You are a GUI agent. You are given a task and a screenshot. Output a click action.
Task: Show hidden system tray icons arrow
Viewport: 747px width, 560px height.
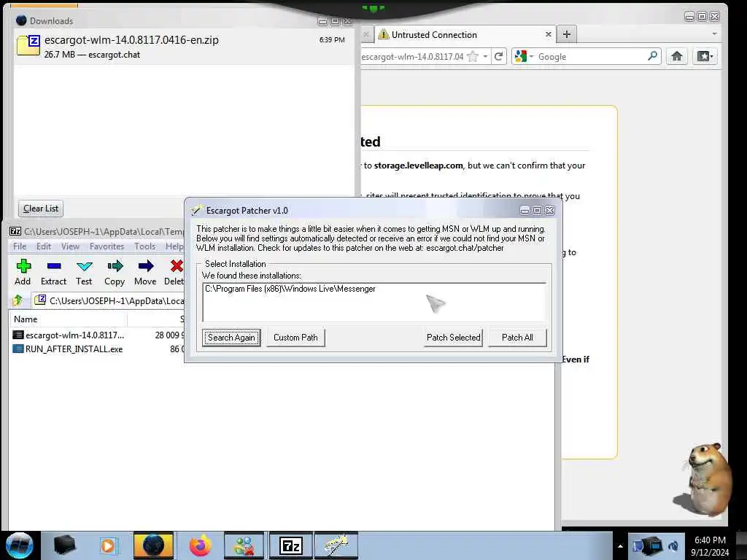[620, 546]
